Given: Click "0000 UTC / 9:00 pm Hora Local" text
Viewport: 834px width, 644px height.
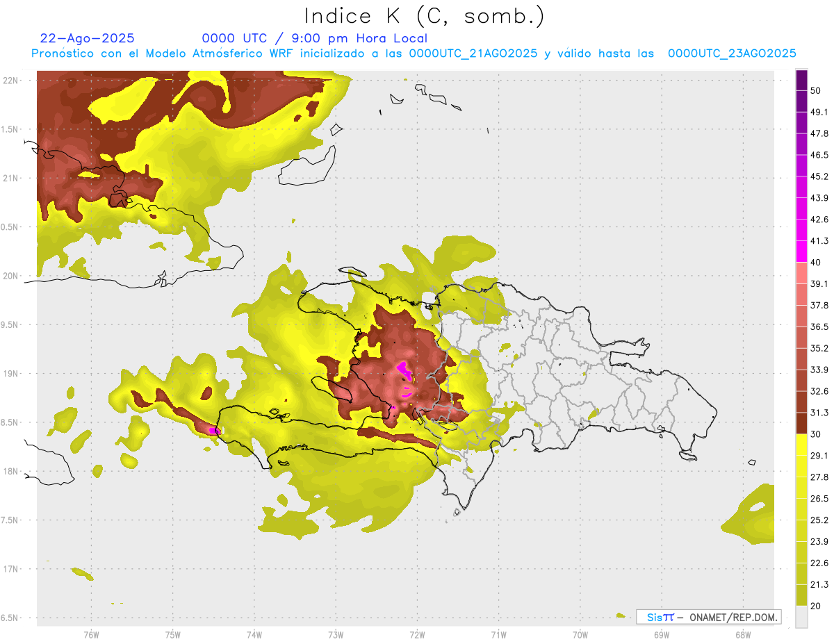Looking at the screenshot, I should tap(314, 38).
